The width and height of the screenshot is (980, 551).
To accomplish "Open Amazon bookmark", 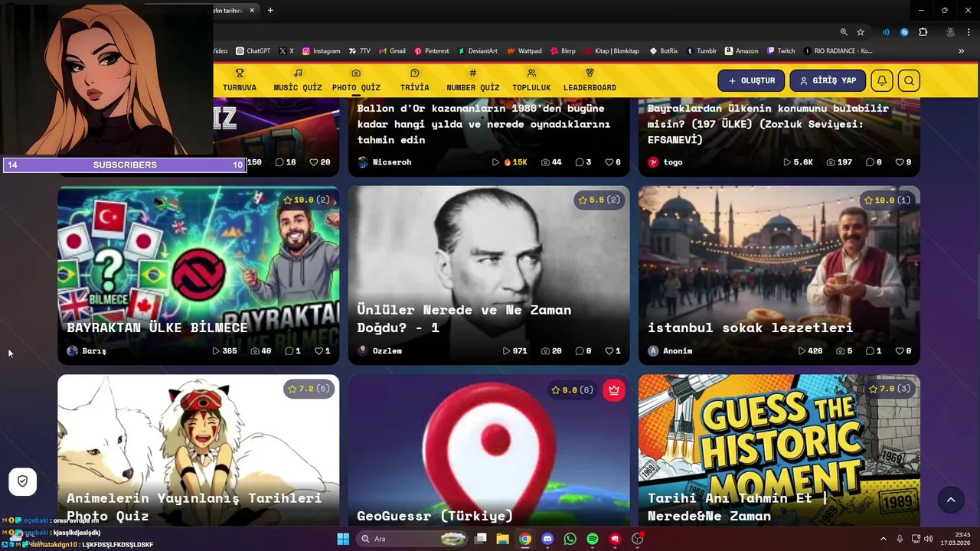I will [x=742, y=51].
